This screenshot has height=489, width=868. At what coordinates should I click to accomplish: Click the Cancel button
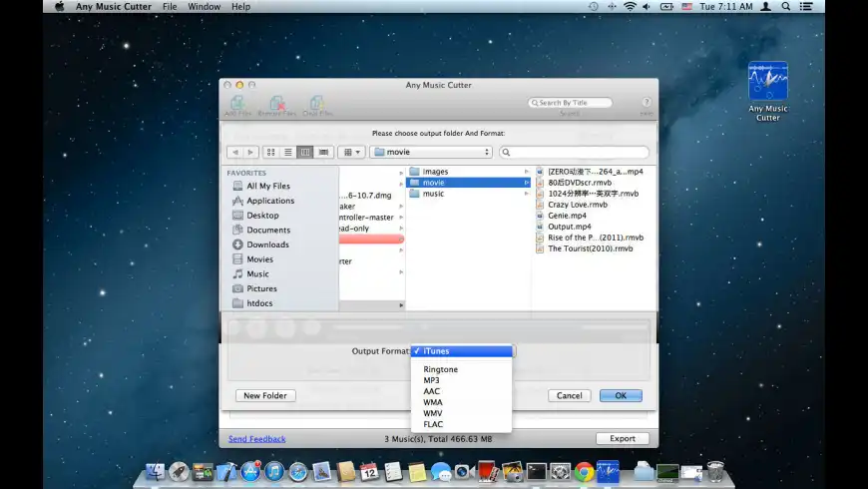click(x=569, y=395)
